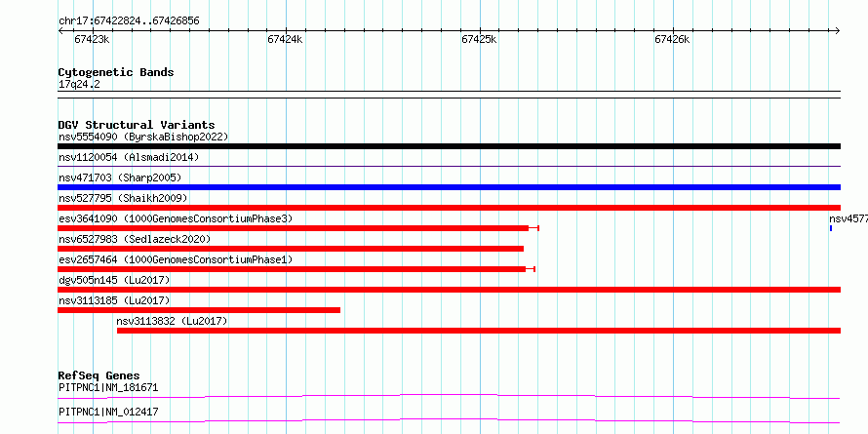Click the 67424k ruler tick label
868x434 pixels.
pos(285,39)
